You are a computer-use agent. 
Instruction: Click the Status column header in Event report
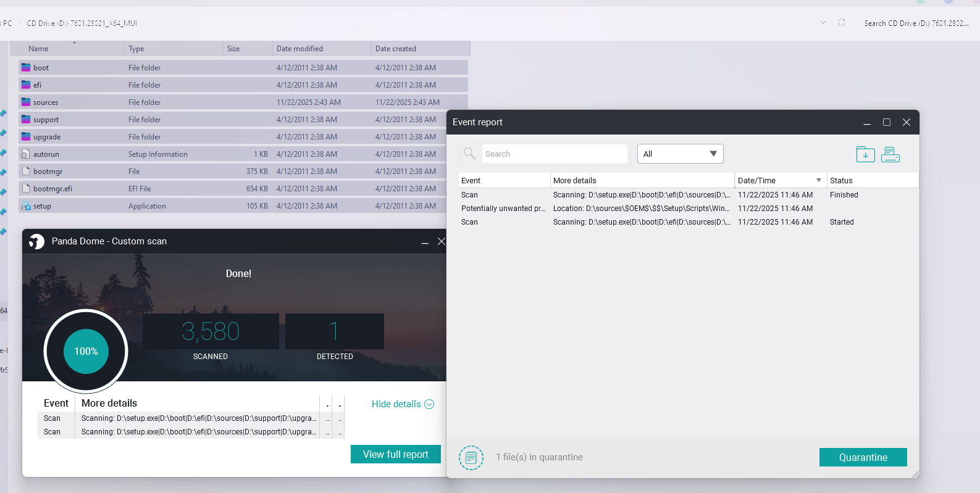point(873,180)
